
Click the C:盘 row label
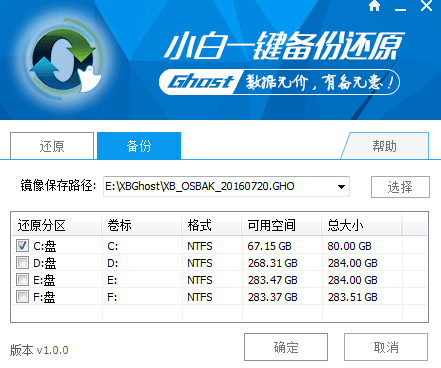45,246
